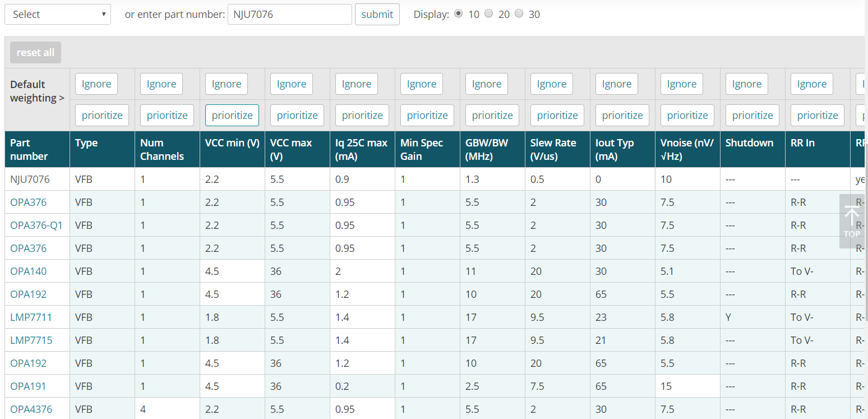Prioritize the Vnoise column
The width and height of the screenshot is (868, 419).
(687, 116)
